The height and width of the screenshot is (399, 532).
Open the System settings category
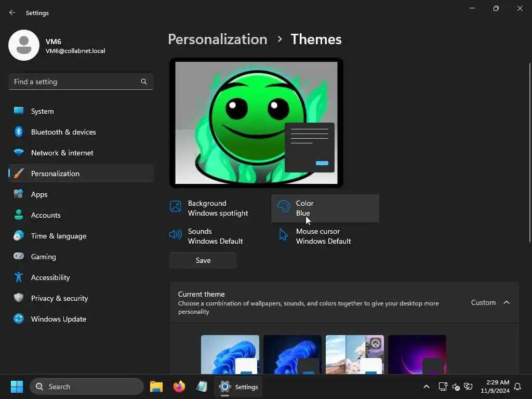pyautogui.click(x=81, y=111)
